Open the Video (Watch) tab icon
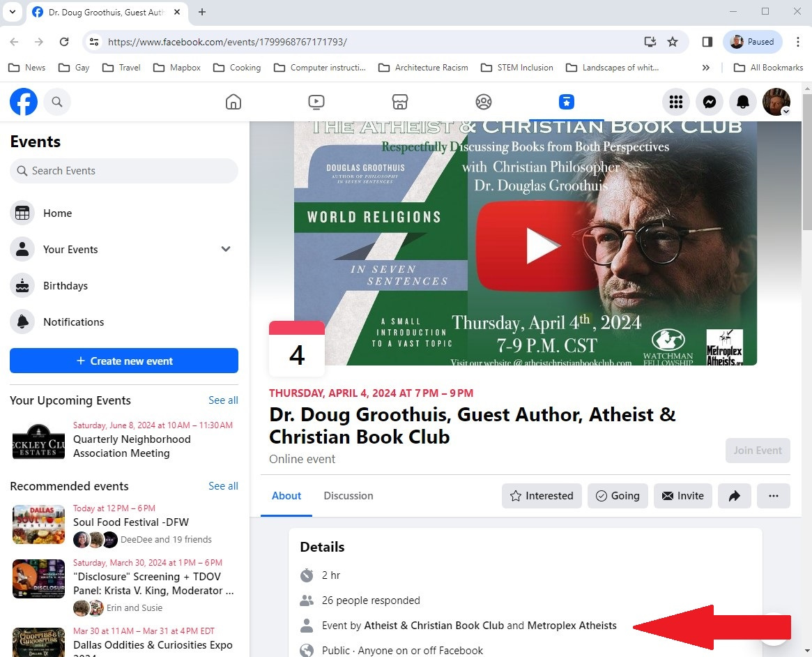This screenshot has width=812, height=657. [x=316, y=102]
